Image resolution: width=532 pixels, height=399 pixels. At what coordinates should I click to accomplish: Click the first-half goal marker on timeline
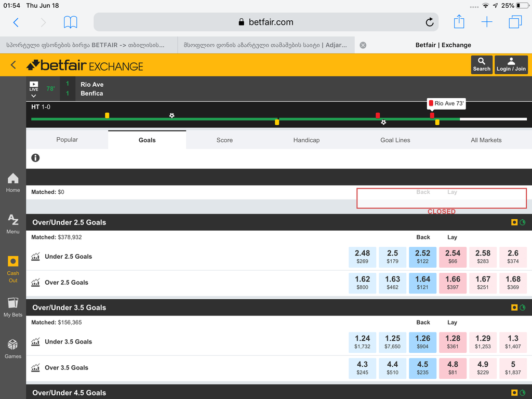(171, 115)
